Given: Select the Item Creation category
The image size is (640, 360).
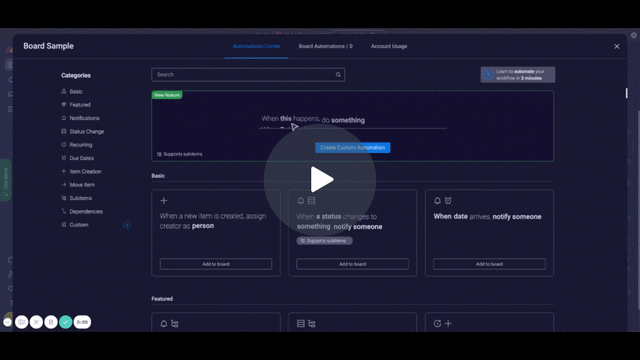Looking at the screenshot, I should click(x=85, y=171).
